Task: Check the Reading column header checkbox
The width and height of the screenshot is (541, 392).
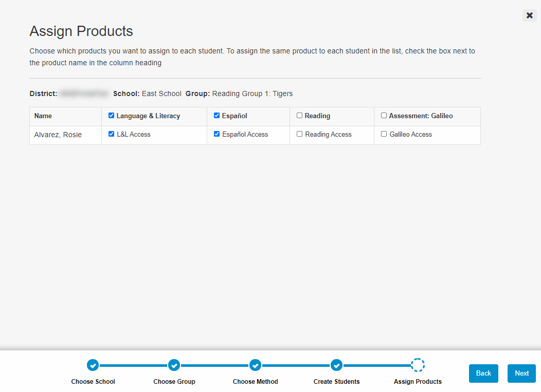Action: [299, 116]
